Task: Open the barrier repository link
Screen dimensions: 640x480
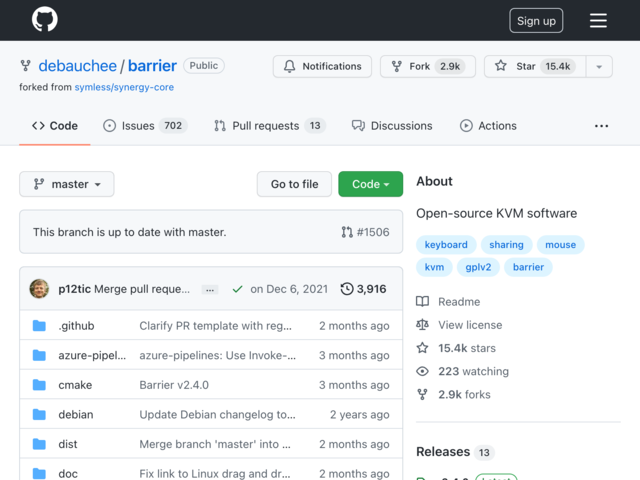Action: (x=152, y=66)
